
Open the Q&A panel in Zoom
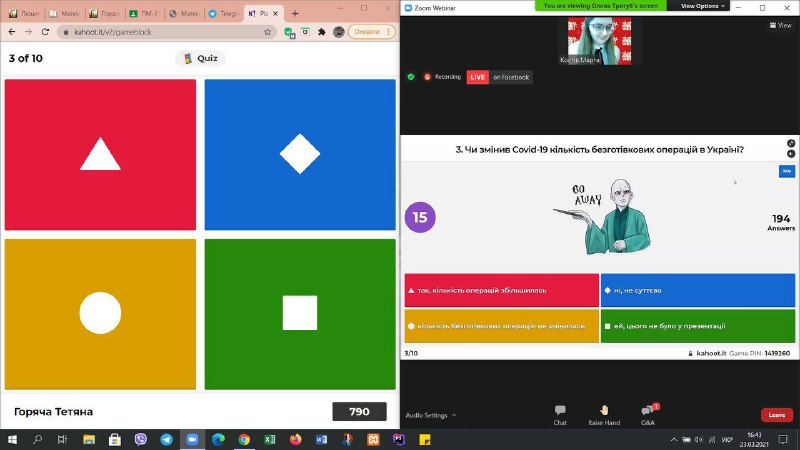click(648, 414)
